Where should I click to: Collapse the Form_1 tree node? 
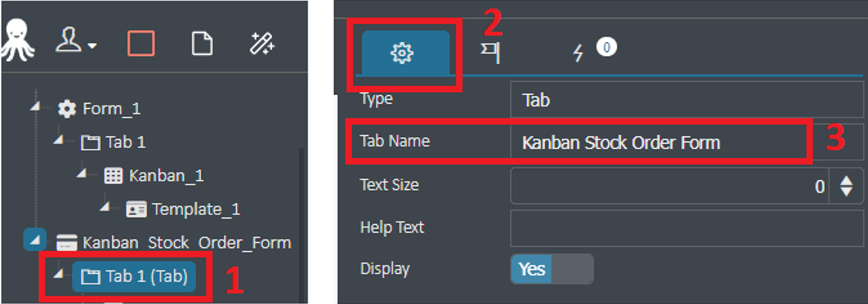click(x=36, y=107)
